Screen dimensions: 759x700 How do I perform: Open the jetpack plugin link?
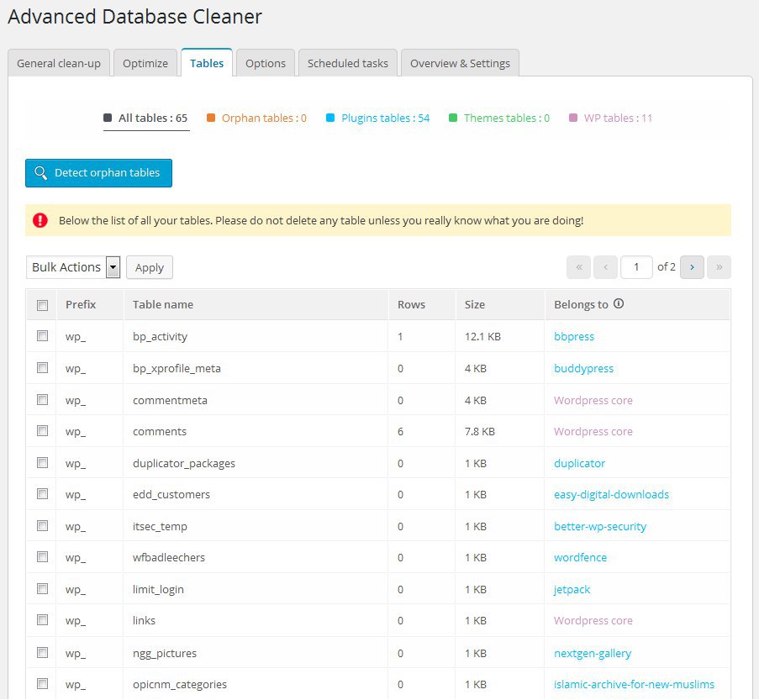572,589
